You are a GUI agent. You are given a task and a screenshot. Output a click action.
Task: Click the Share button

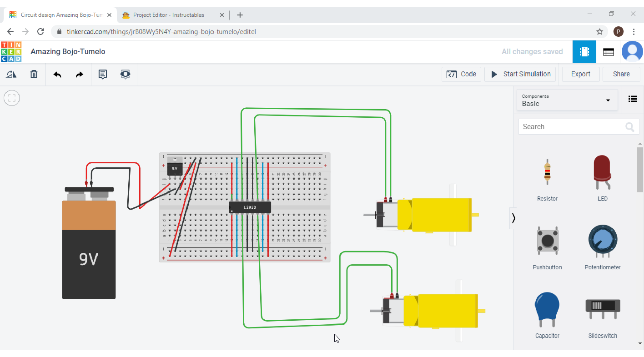coord(621,74)
